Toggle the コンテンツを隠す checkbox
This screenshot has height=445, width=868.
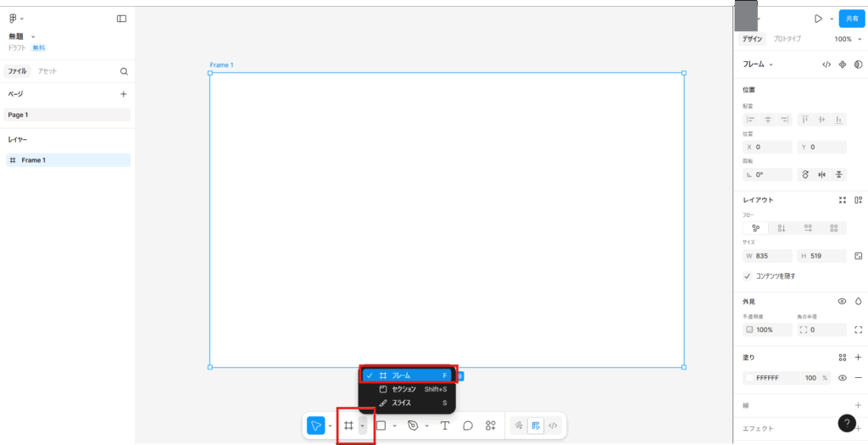pos(747,275)
